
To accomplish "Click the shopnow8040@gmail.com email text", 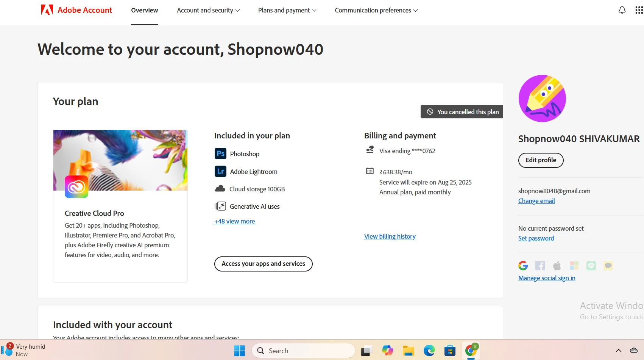I will point(554,191).
